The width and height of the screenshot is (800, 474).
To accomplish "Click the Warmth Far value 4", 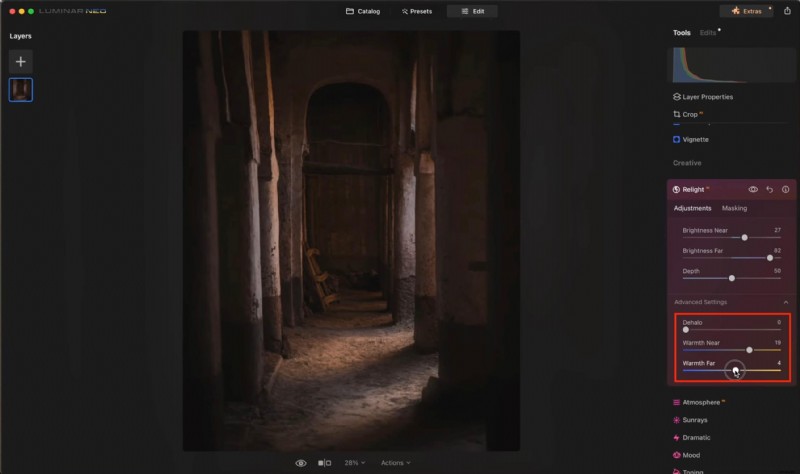I will (x=779, y=363).
